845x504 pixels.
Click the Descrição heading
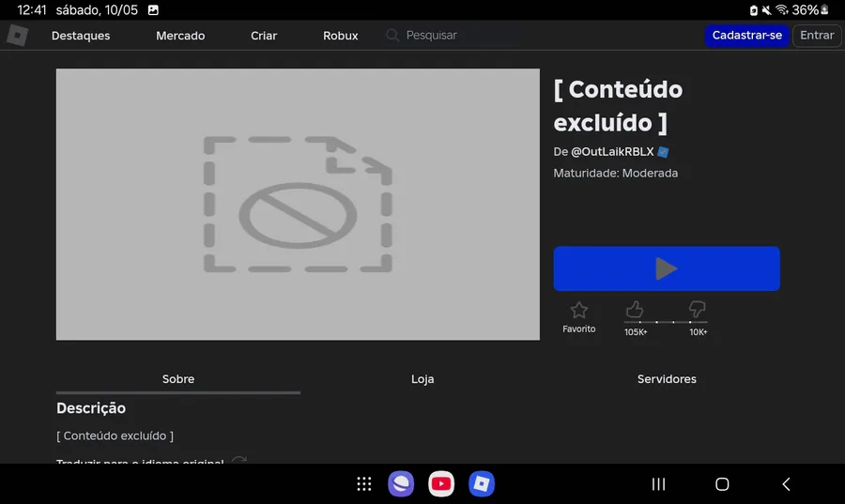91,408
